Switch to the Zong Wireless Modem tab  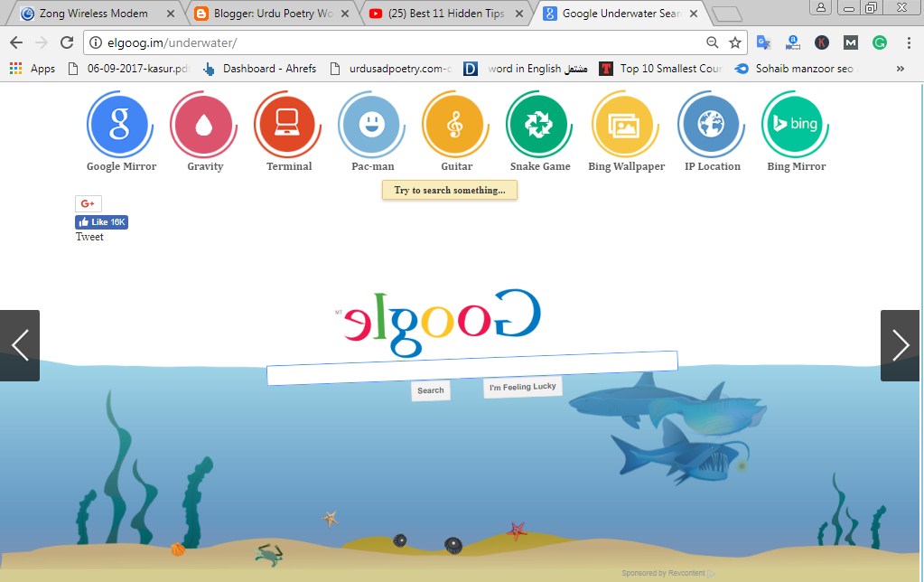click(x=93, y=14)
